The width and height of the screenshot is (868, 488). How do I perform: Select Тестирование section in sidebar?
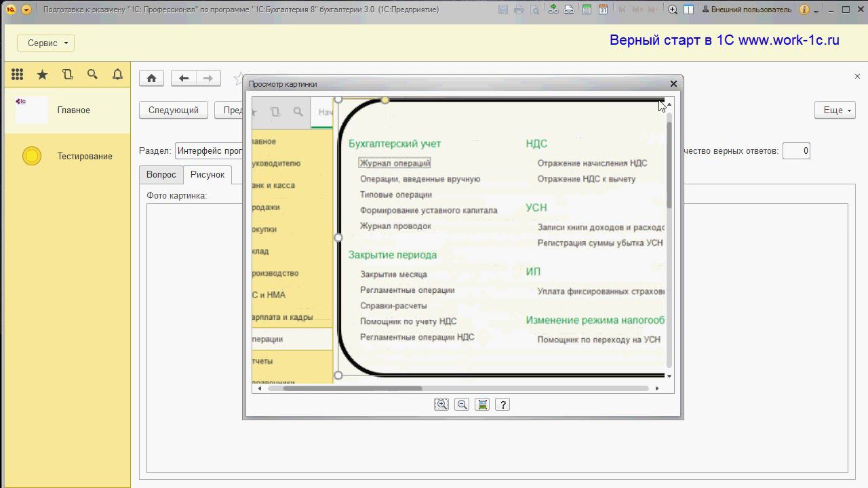click(x=68, y=156)
